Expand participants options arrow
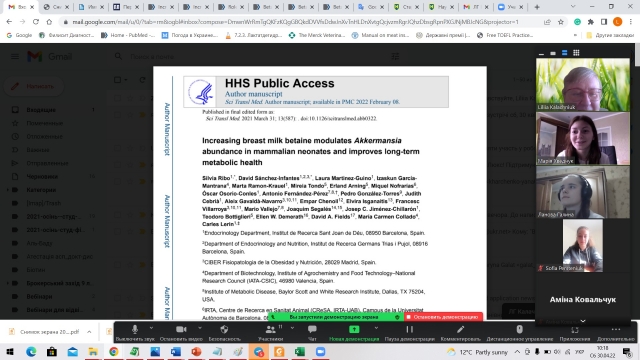This screenshot has width=640, height=360. pos(292,328)
